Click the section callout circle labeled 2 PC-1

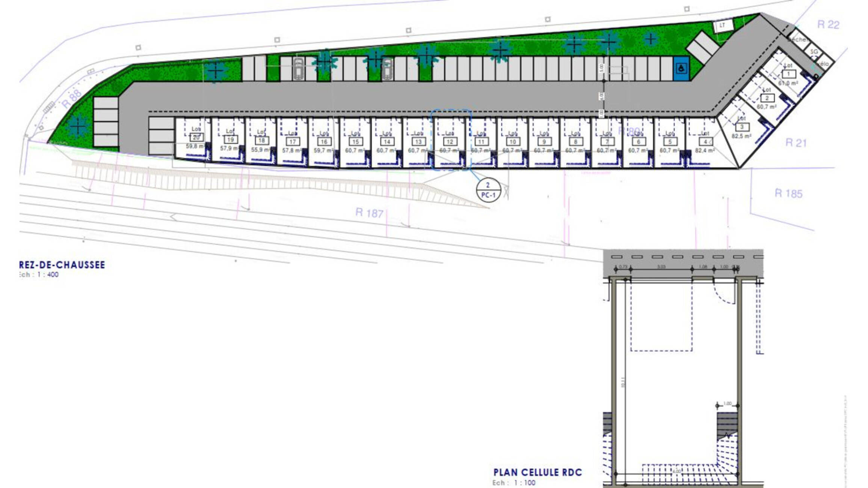click(x=488, y=190)
